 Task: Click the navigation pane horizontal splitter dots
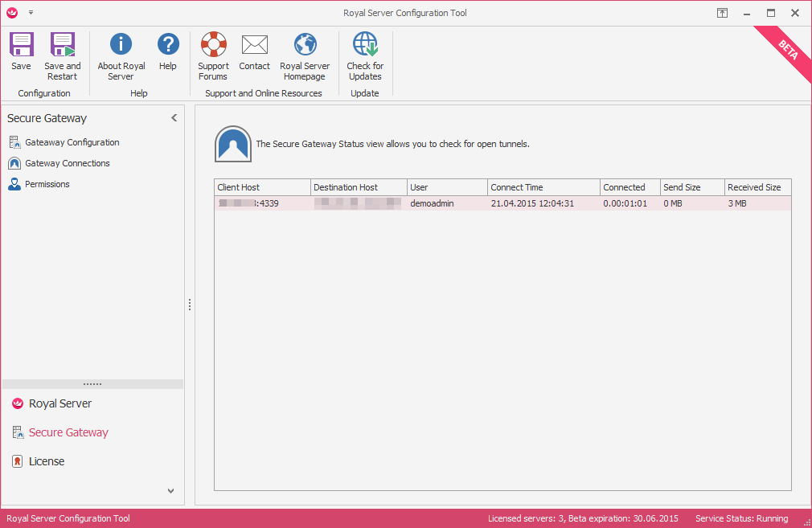tap(92, 384)
